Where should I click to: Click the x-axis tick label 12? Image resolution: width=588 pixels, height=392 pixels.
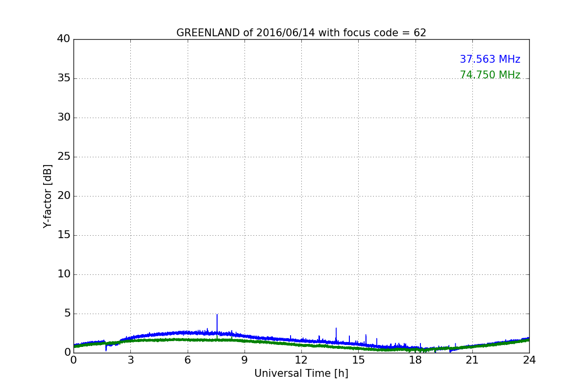pos(301,360)
